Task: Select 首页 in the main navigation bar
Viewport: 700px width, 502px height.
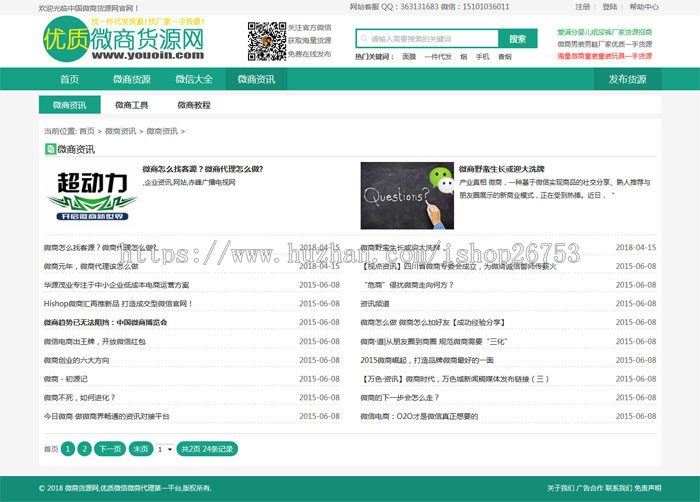Action: point(69,79)
